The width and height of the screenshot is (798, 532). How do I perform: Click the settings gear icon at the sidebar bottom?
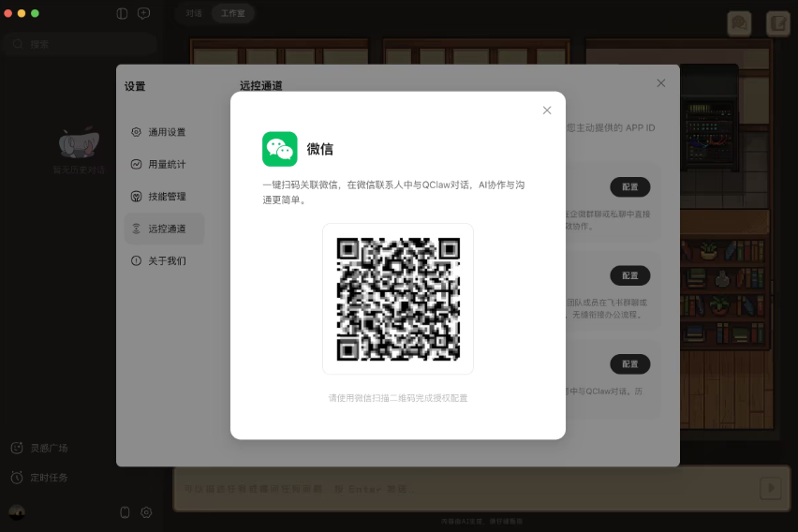(x=146, y=512)
